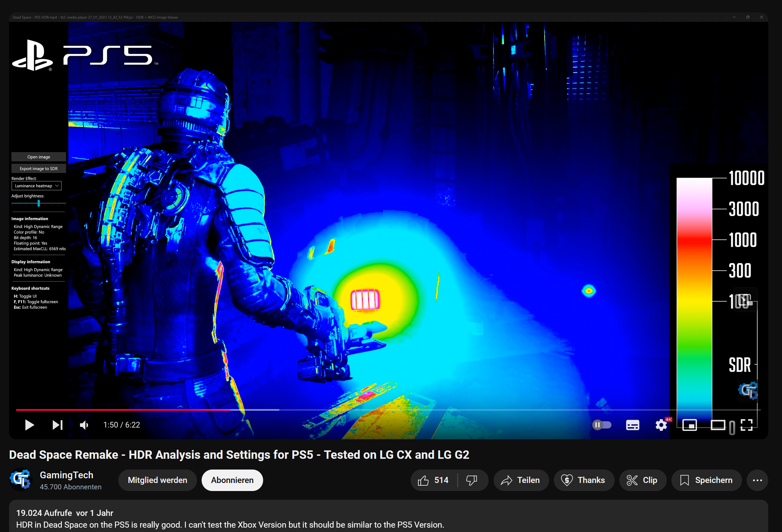Activate the miniplayer
The height and width of the screenshot is (532, 782).
pyautogui.click(x=690, y=425)
